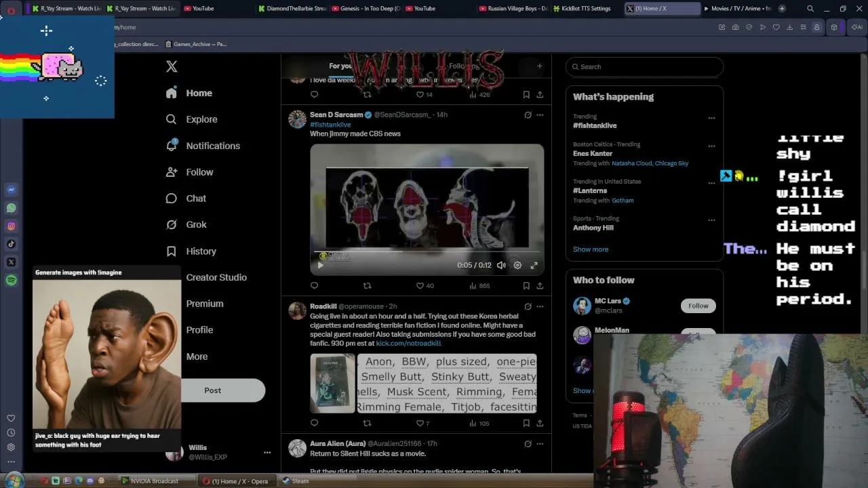Like Sean D Sarcasm's post with 40 likes

(x=425, y=285)
